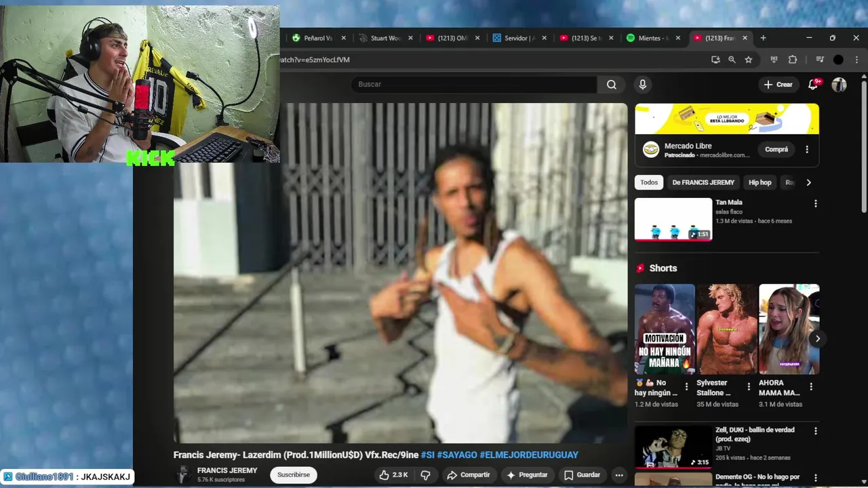Dislike the video with thumbs down

[x=425, y=475]
